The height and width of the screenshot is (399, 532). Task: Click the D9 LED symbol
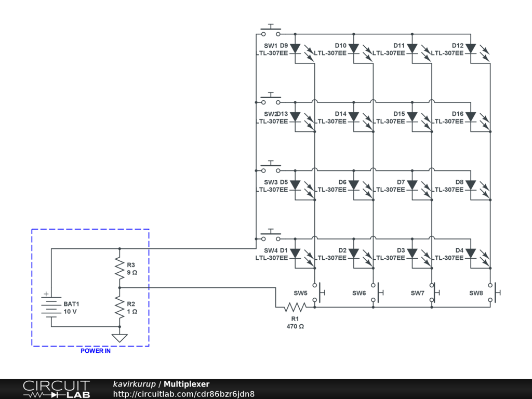[295, 49]
